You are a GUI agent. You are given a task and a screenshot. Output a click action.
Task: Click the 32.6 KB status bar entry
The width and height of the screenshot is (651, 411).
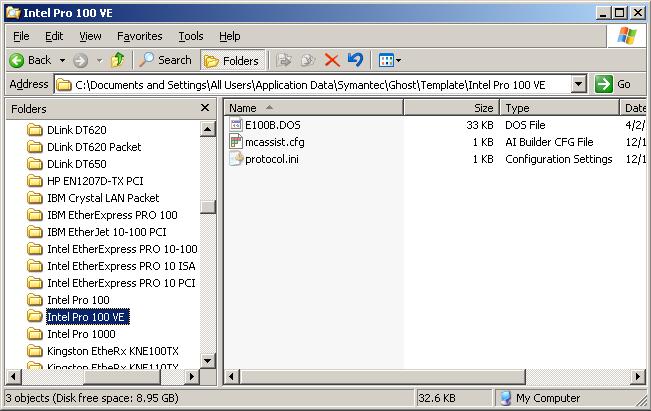click(437, 398)
